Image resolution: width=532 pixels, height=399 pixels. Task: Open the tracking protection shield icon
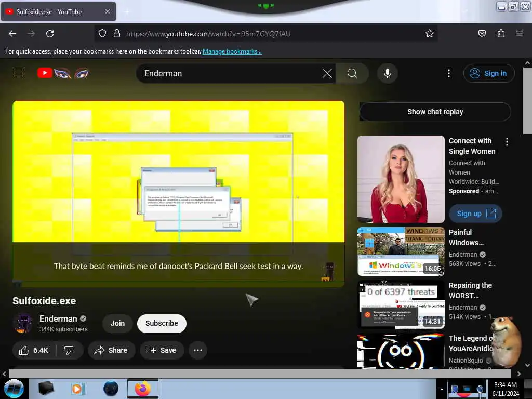click(102, 33)
